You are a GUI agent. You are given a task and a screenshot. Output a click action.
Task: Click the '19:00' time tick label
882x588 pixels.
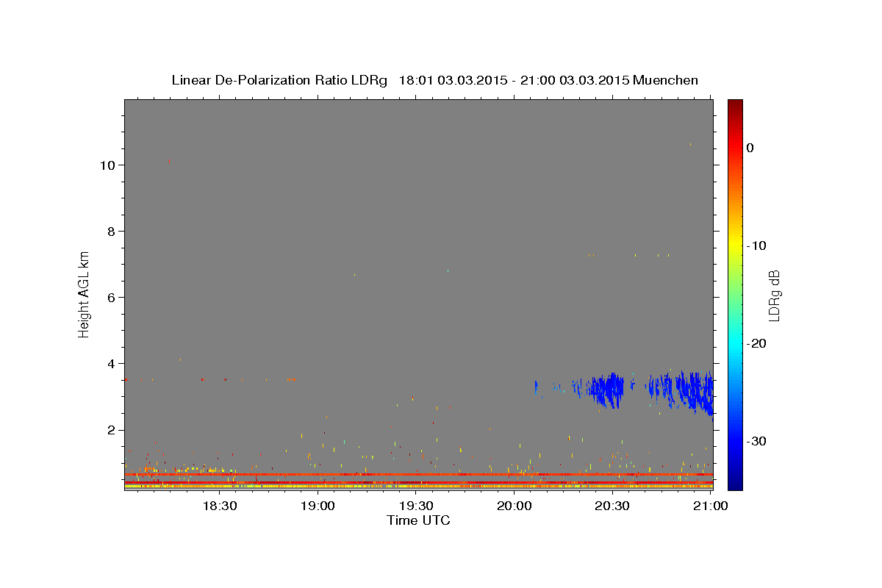(x=318, y=506)
